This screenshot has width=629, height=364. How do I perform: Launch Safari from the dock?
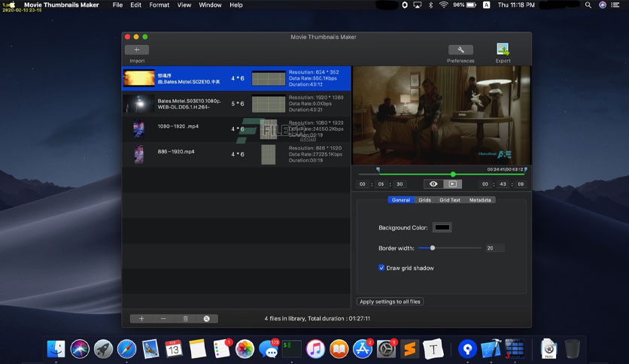(126, 348)
